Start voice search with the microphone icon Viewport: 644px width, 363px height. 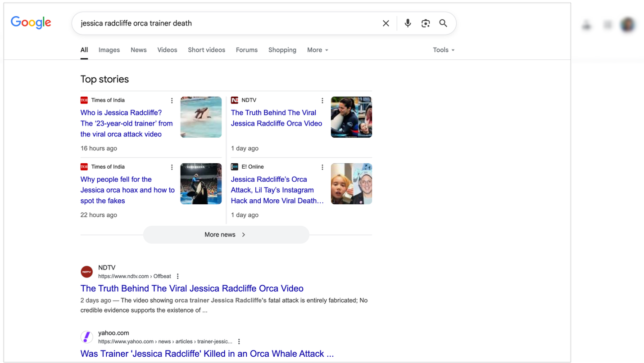[408, 23]
